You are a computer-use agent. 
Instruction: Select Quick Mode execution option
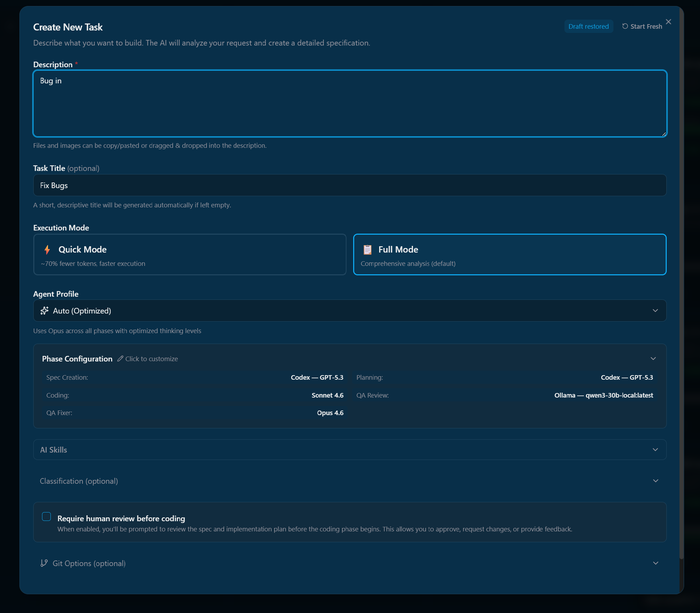pyautogui.click(x=190, y=254)
